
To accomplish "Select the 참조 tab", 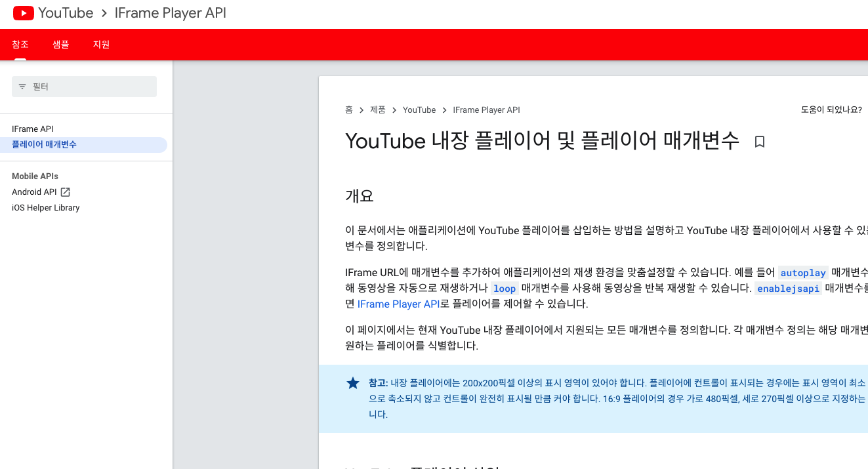I will tap(20, 45).
